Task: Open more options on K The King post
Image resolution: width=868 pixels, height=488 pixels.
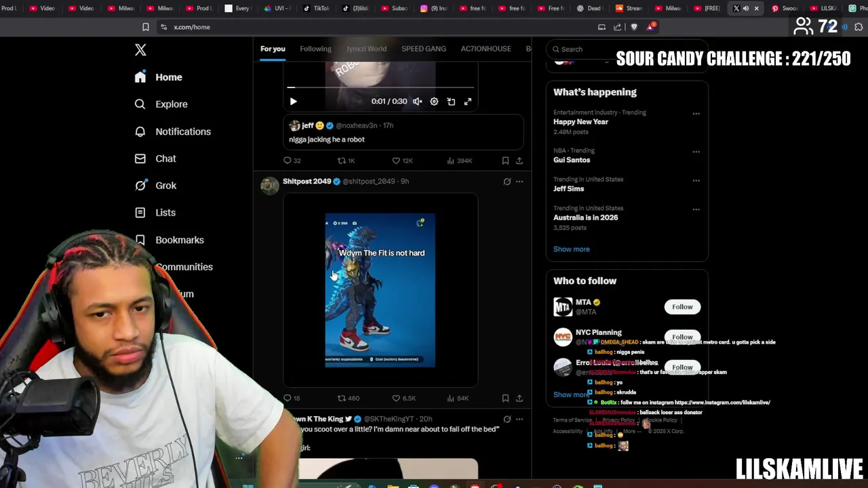Action: pos(519,420)
